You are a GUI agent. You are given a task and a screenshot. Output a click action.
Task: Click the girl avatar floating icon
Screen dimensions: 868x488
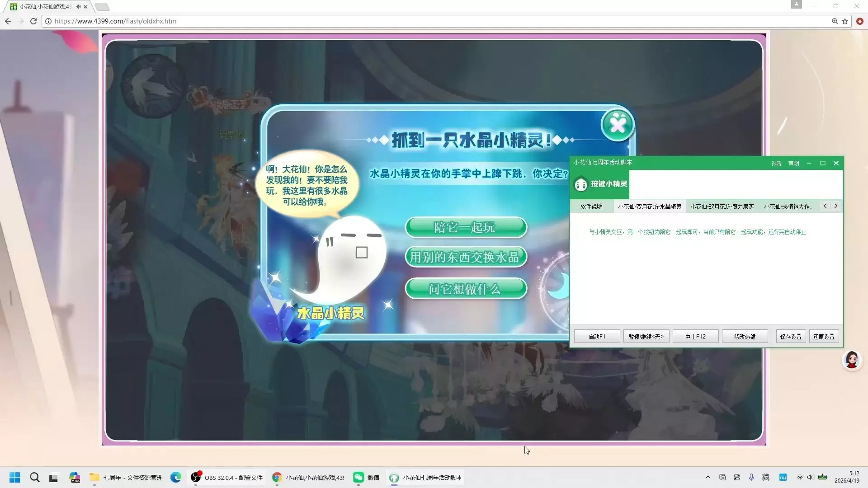[852, 360]
